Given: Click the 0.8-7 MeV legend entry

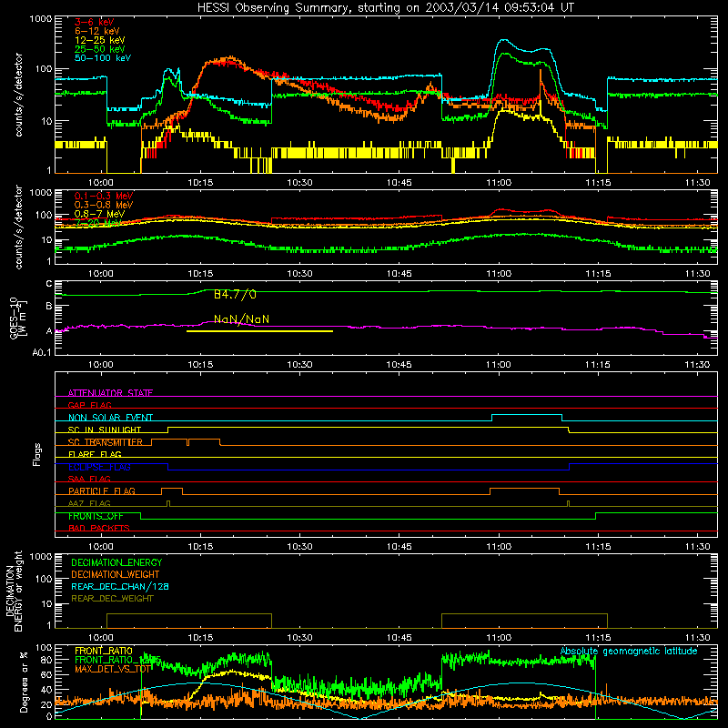Looking at the screenshot, I should click(x=99, y=214).
